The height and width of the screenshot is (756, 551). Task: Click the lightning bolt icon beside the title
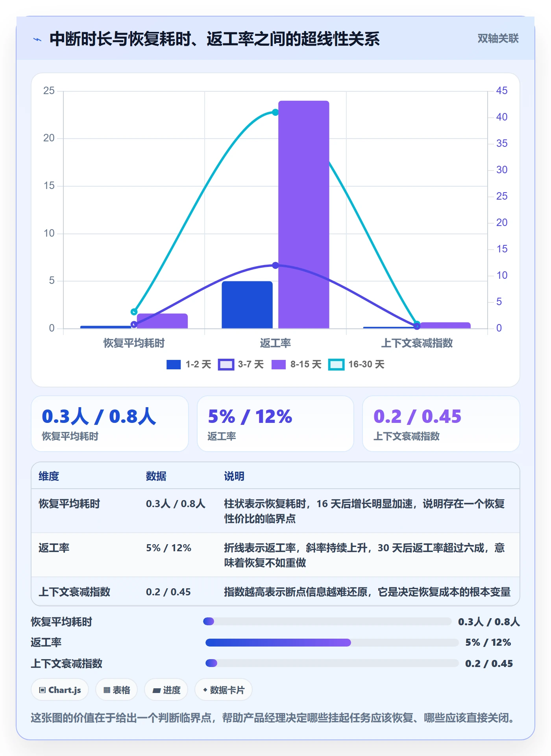tap(37, 39)
